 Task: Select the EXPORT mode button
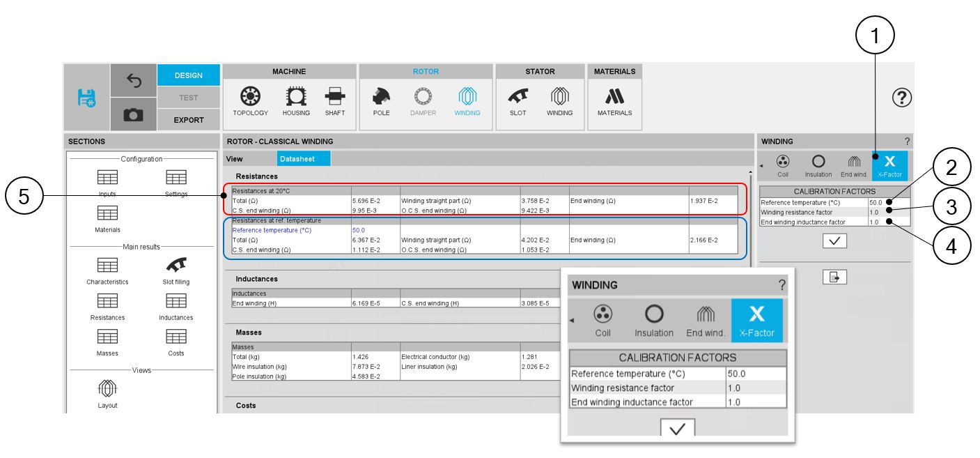click(x=188, y=120)
